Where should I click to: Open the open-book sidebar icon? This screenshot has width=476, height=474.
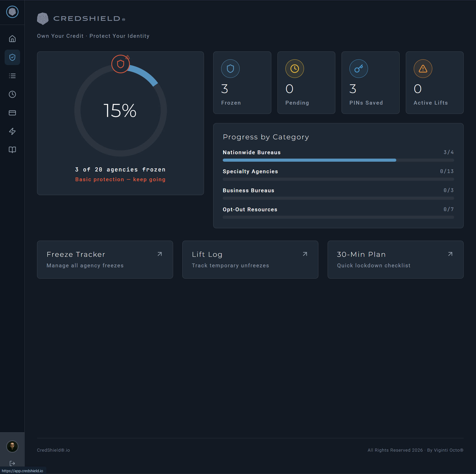click(x=12, y=150)
